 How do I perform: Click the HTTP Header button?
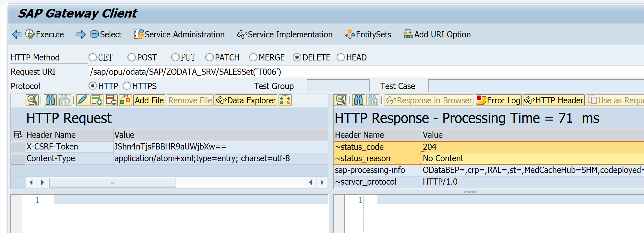[x=554, y=100]
